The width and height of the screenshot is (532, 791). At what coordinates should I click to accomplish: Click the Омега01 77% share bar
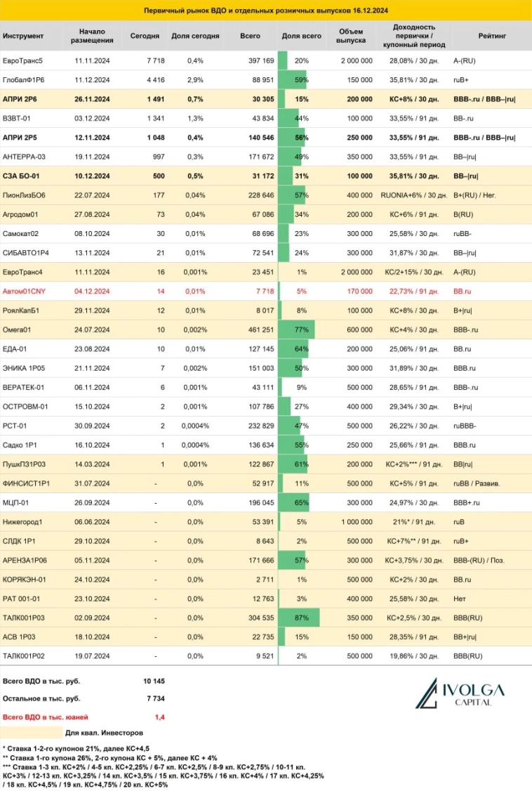pos(296,329)
